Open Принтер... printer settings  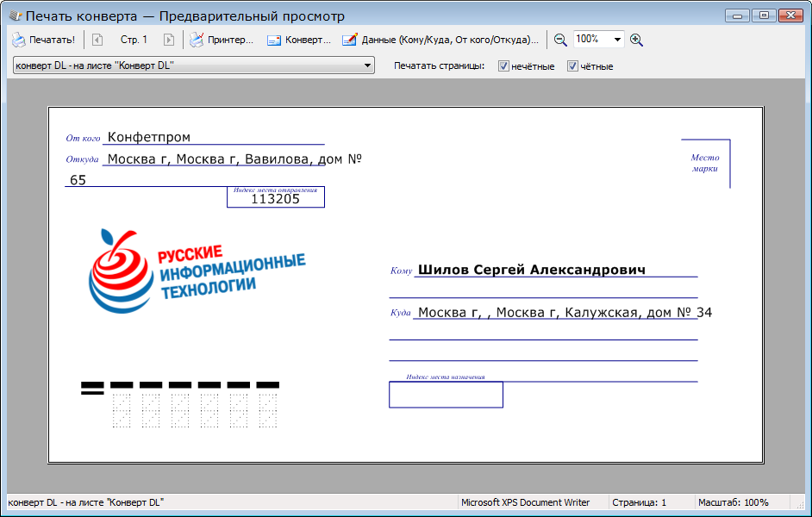222,40
